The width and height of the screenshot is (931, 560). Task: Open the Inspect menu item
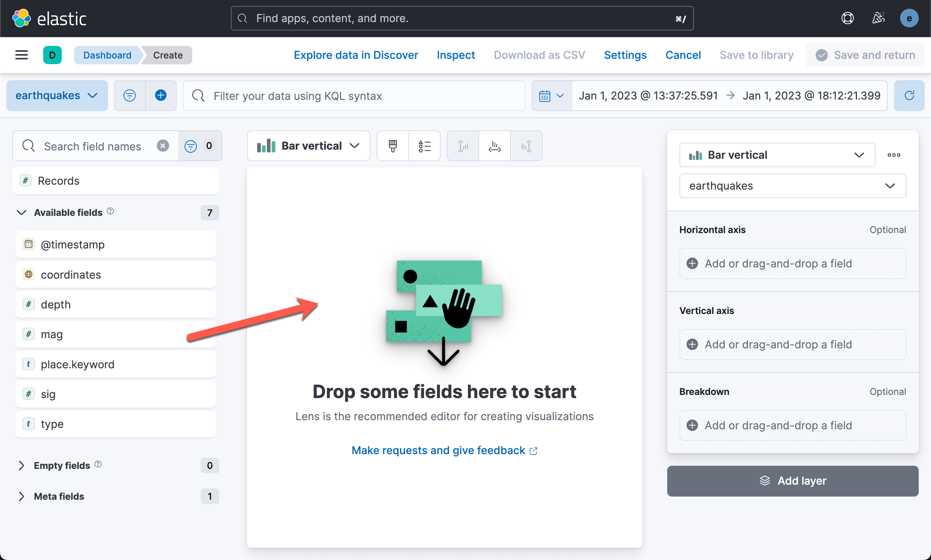(x=455, y=55)
